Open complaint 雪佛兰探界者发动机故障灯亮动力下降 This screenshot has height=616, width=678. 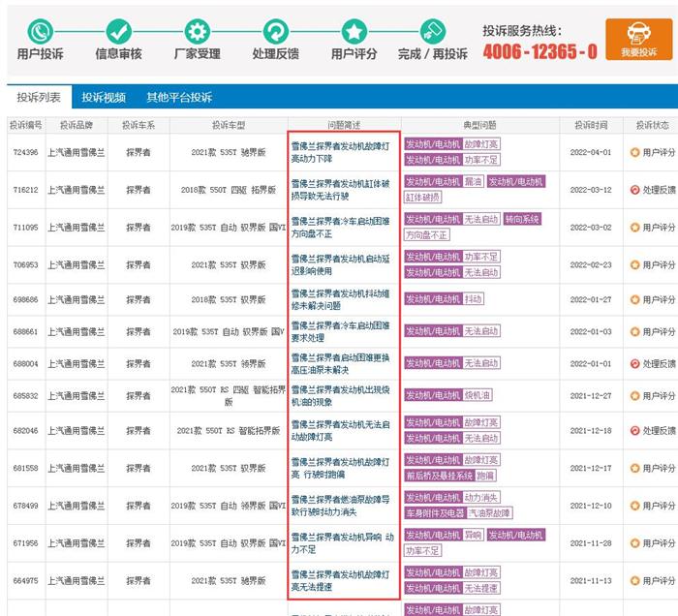pyautogui.click(x=340, y=152)
